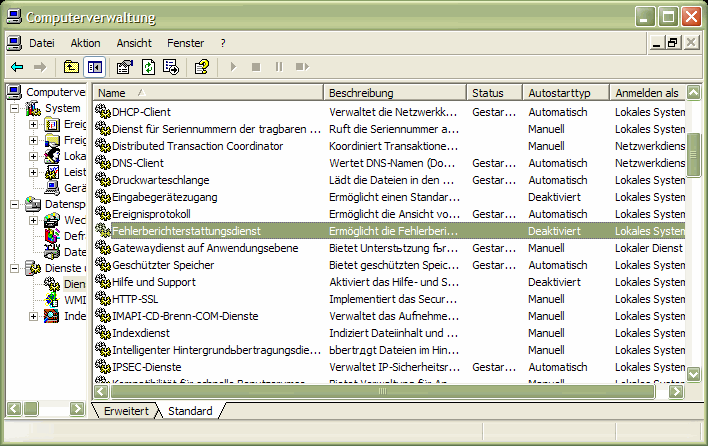Pause the selected service
Image resolution: width=708 pixels, height=446 pixels.
tap(279, 67)
